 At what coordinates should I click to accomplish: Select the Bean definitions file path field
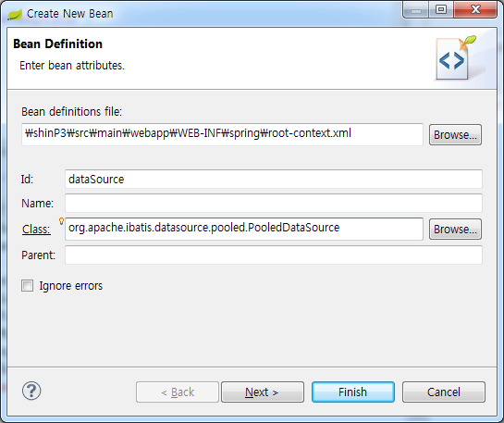coord(222,134)
